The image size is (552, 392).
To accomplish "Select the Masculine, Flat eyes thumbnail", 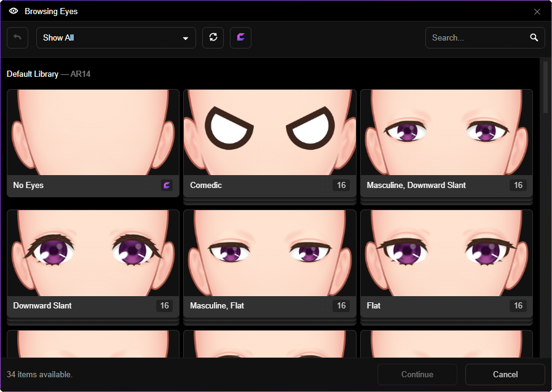I will (x=270, y=253).
